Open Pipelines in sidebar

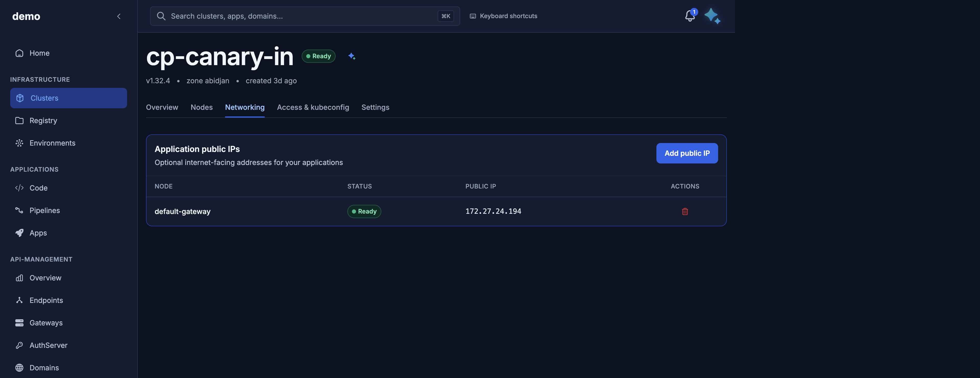[x=68, y=210]
